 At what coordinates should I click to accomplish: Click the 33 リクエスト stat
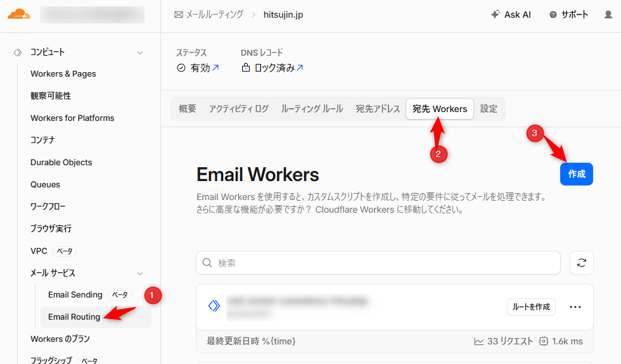(x=509, y=341)
